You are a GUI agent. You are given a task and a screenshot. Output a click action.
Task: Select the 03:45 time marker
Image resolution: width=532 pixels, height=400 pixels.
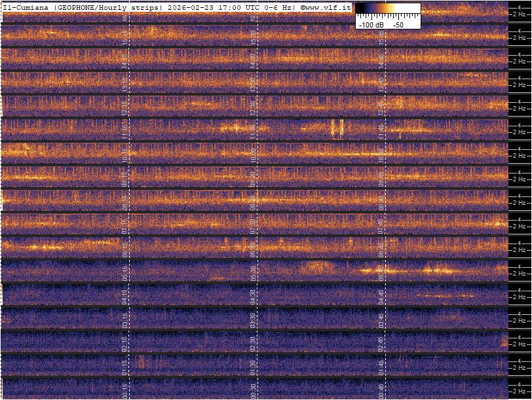(x=381, y=318)
